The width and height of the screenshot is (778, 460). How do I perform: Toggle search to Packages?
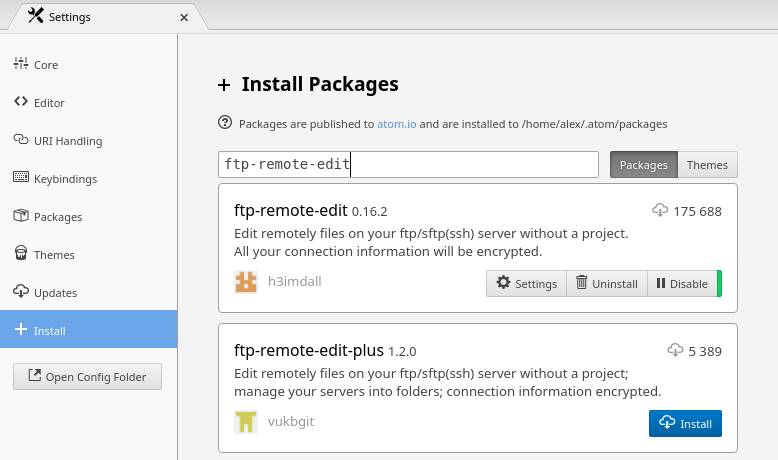click(x=644, y=165)
